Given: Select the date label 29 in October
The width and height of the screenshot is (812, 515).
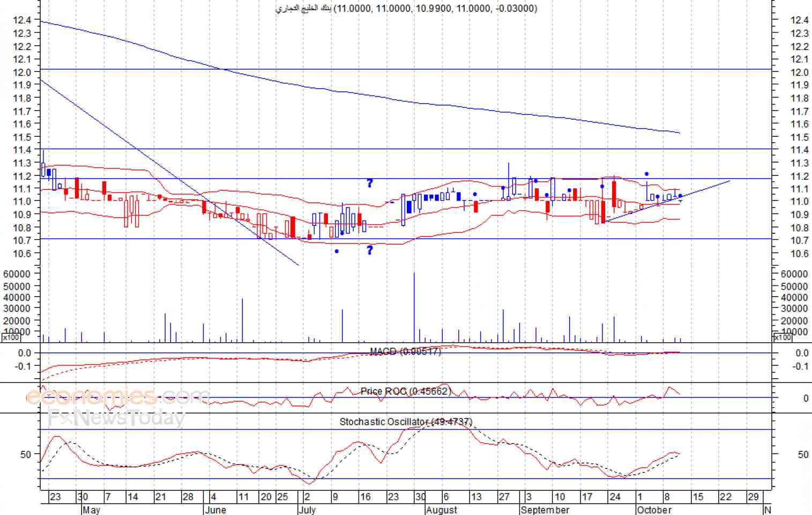Looking at the screenshot, I should click(x=753, y=497).
